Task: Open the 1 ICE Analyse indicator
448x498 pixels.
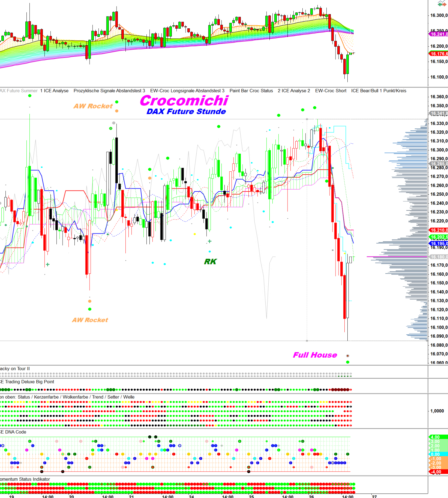Action: click(x=54, y=91)
